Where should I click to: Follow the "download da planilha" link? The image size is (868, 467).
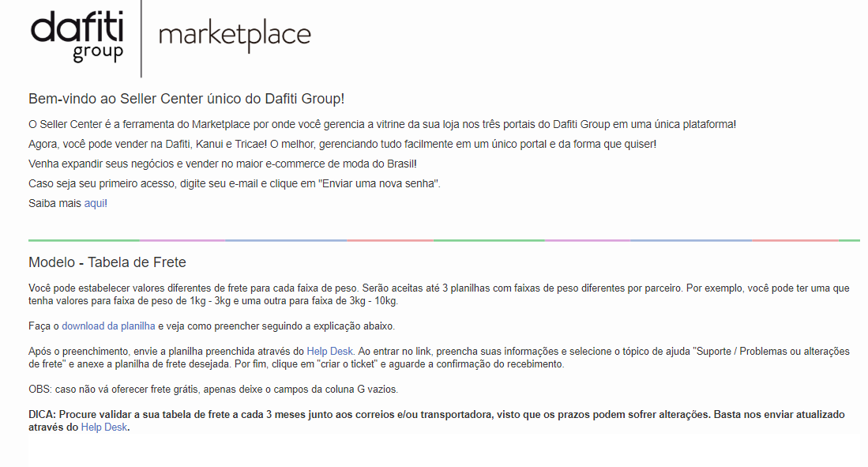pyautogui.click(x=108, y=326)
